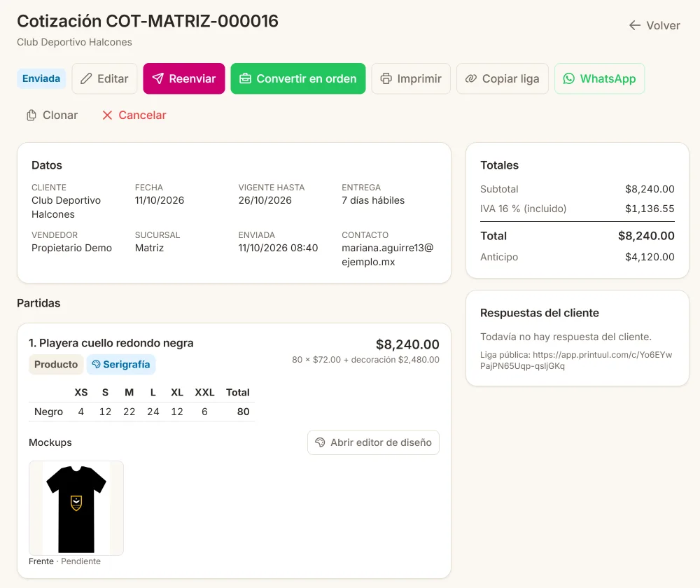This screenshot has height=588, width=700.
Task: Click the price breakdown 80 × $72.00 text
Action: point(365,359)
